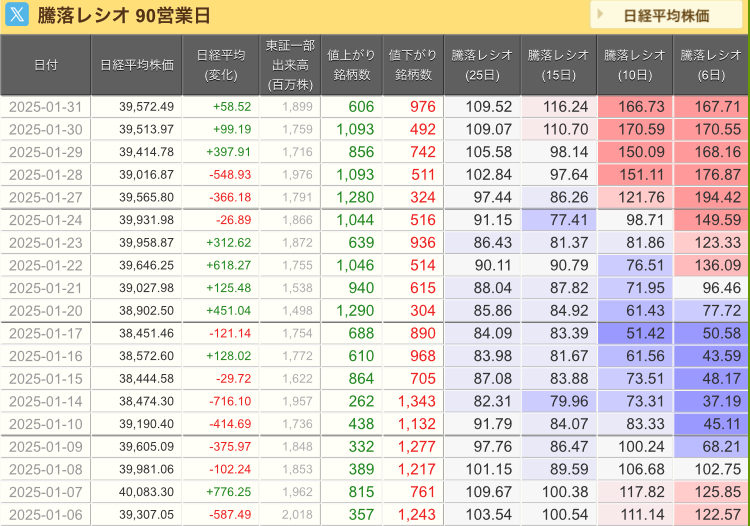Select date cell 2025-01-23

[x=45, y=242]
